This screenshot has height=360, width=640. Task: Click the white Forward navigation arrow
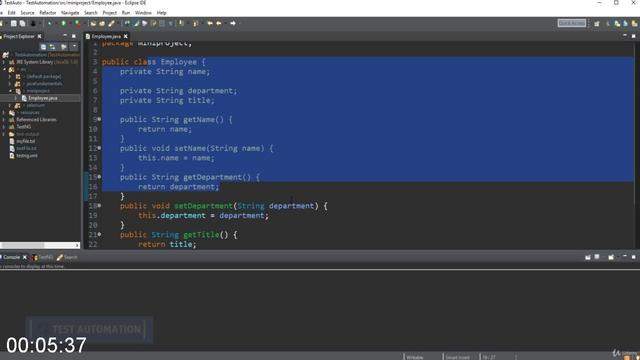(x=233, y=24)
